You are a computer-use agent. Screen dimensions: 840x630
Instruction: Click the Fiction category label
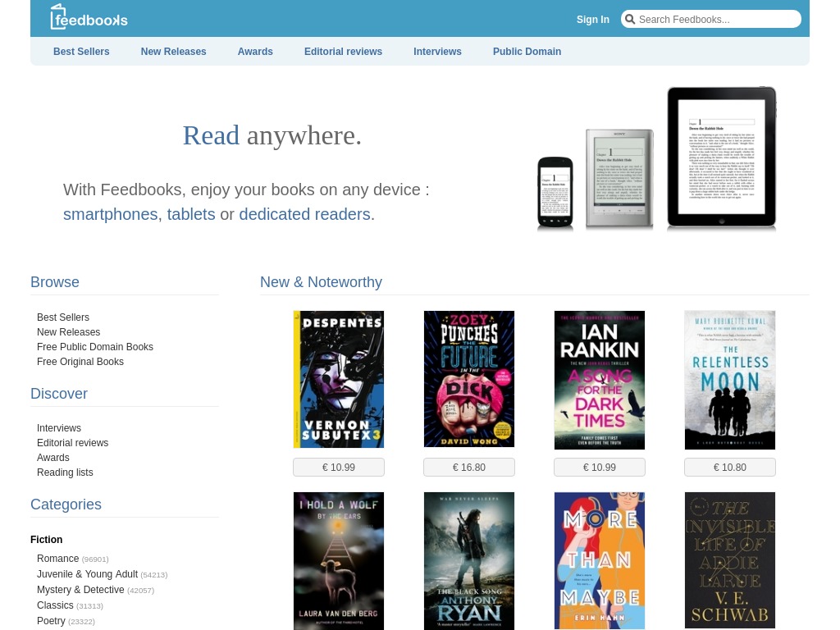pyautogui.click(x=47, y=540)
